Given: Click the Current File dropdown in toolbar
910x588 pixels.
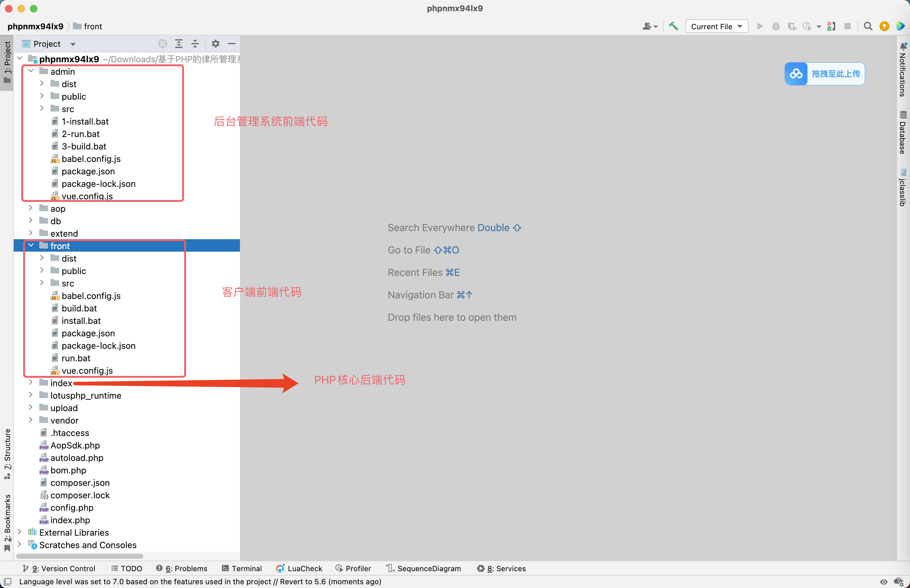Looking at the screenshot, I should [716, 26].
